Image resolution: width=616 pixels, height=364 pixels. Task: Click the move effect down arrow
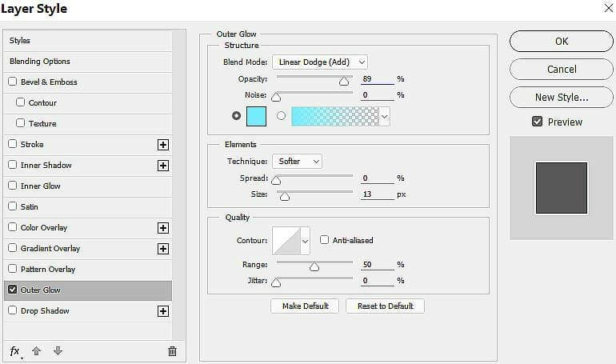click(58, 350)
